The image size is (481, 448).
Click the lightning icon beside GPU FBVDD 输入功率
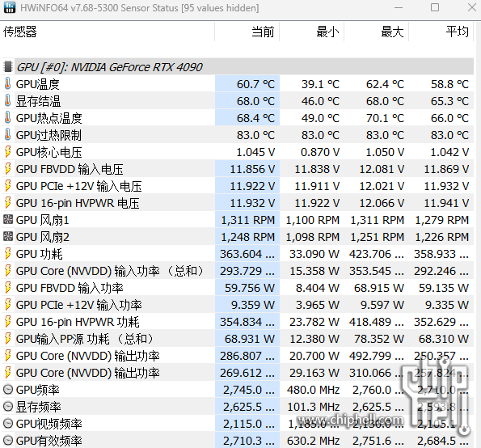[x=7, y=288]
